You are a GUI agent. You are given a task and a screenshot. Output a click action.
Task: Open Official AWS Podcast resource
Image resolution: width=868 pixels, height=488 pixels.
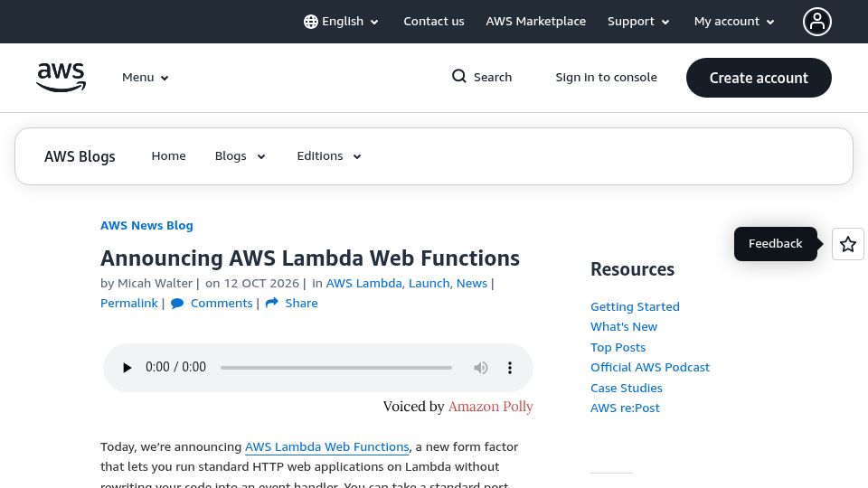click(x=650, y=368)
